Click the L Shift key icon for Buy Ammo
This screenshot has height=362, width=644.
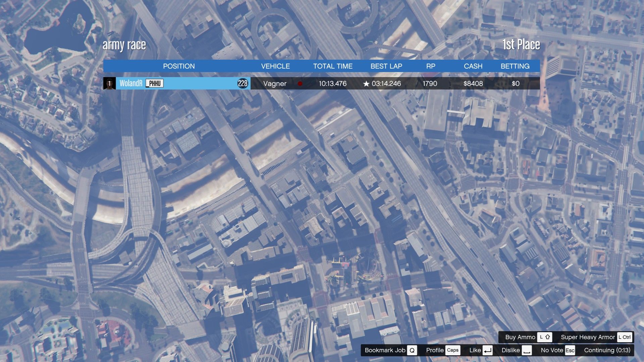pos(544,337)
